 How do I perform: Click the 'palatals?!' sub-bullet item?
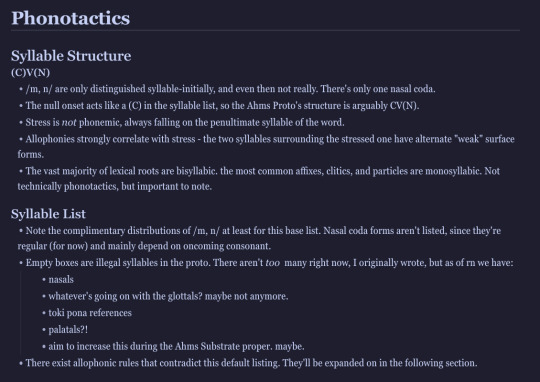click(68, 330)
